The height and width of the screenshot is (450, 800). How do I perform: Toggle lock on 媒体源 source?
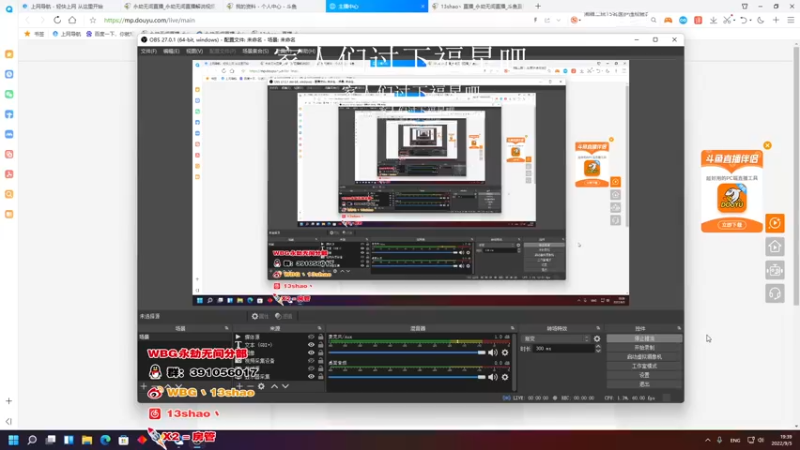coord(320,337)
